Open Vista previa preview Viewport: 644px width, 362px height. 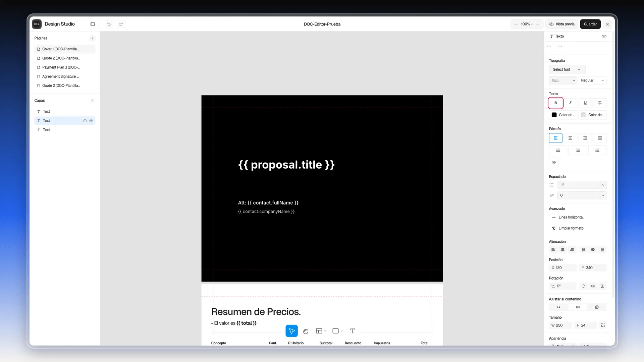coord(562,24)
